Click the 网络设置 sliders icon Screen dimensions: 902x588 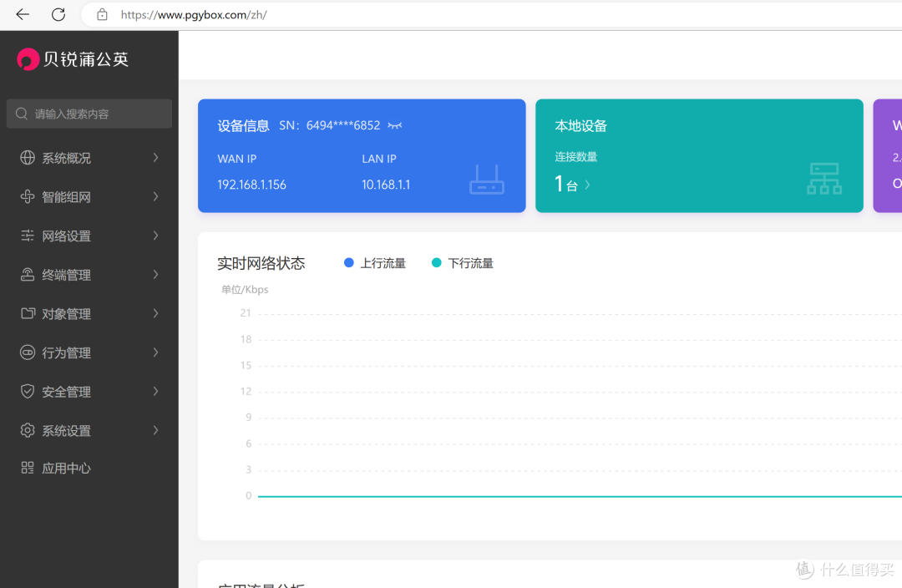point(28,236)
